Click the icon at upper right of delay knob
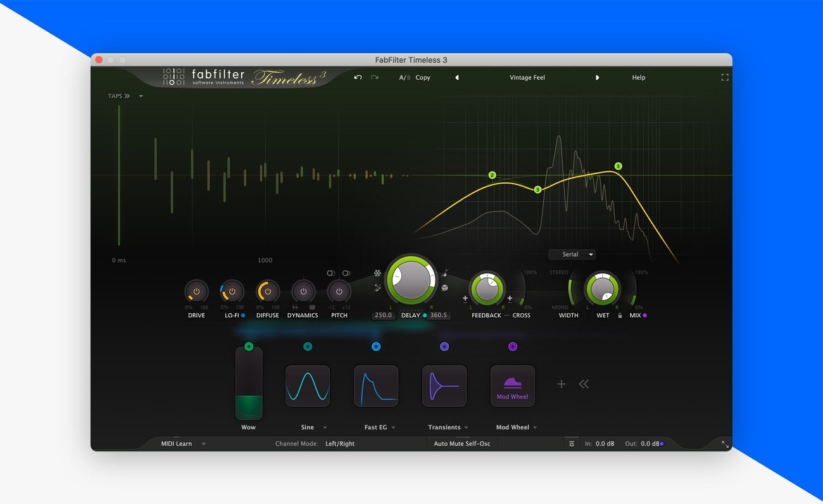Viewport: 823px width, 504px height. pos(445,274)
